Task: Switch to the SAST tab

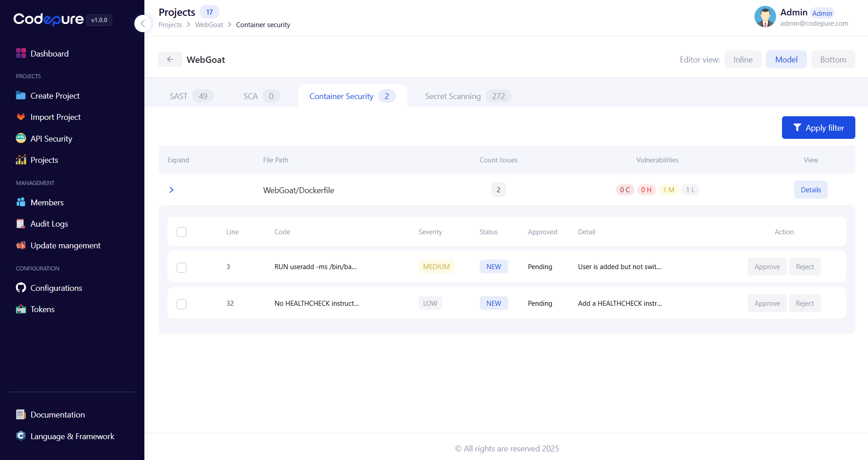Action: pyautogui.click(x=191, y=96)
